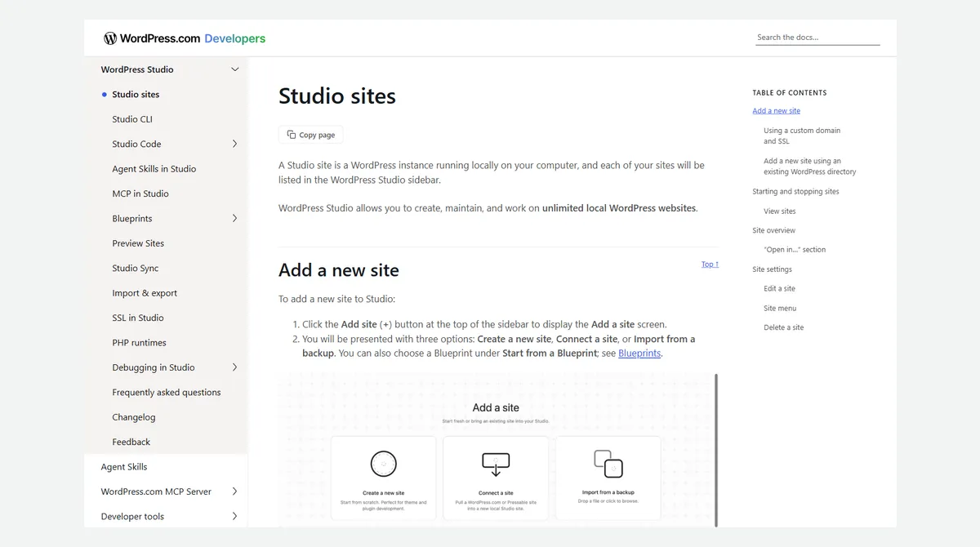Expand the WordPress.com MCP Server chevron

tap(235, 491)
